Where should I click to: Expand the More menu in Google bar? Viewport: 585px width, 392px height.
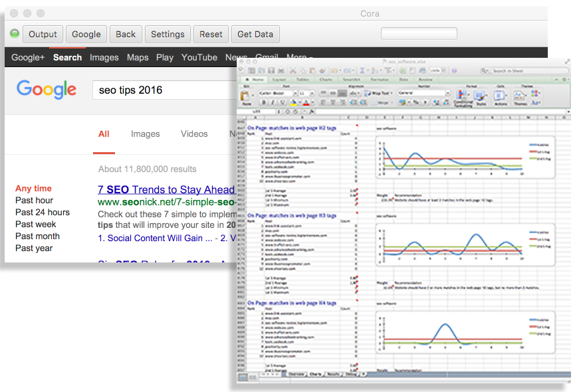(299, 56)
